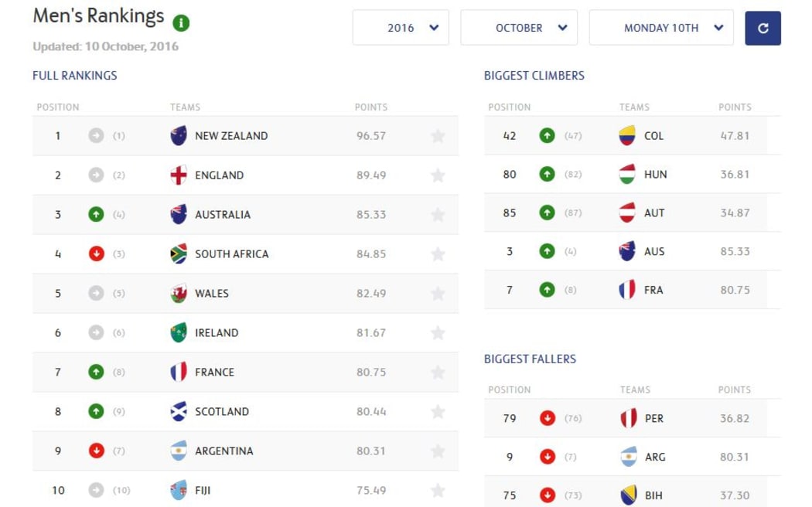Select the Fiji row in Full Rankings
The height and width of the screenshot is (507, 812).
pyautogui.click(x=245, y=490)
